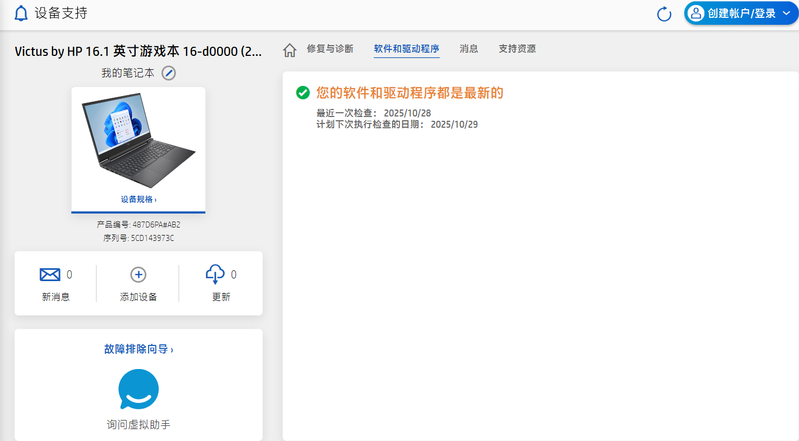The width and height of the screenshot is (799, 441).
Task: Edit the 我的笔记本 nickname pencil icon
Action: pos(169,73)
